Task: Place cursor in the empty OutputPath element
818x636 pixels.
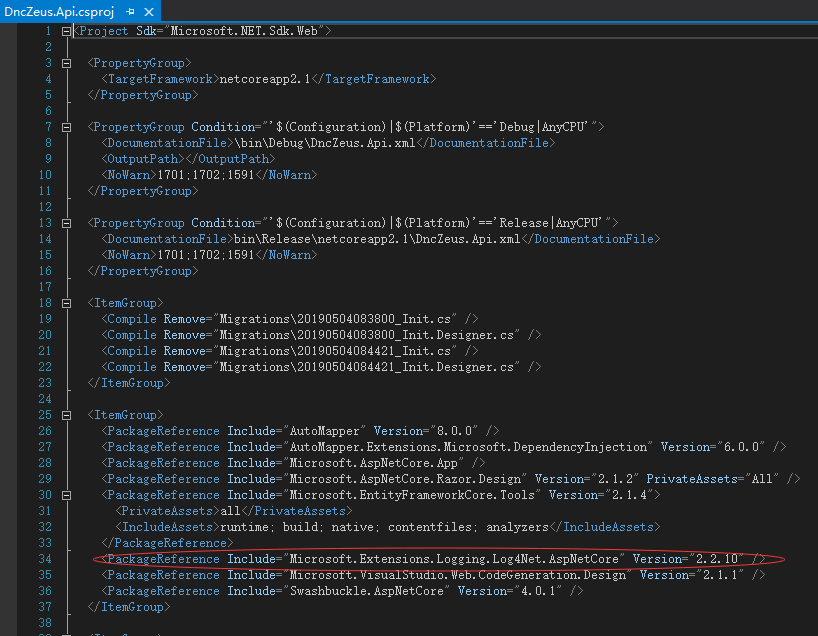Action: 182,159
